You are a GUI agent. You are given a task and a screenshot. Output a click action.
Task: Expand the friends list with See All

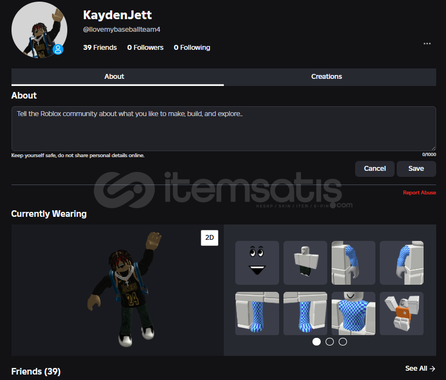point(420,368)
